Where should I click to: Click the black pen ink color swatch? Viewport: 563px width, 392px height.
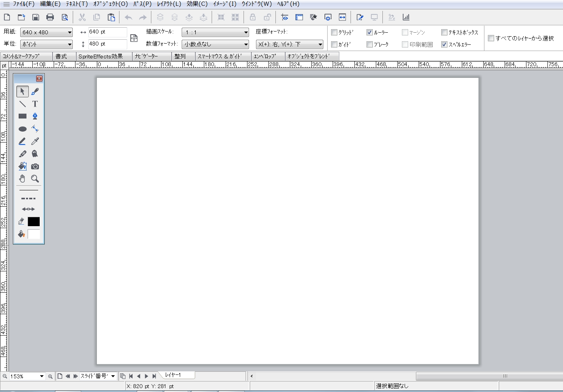point(34,221)
